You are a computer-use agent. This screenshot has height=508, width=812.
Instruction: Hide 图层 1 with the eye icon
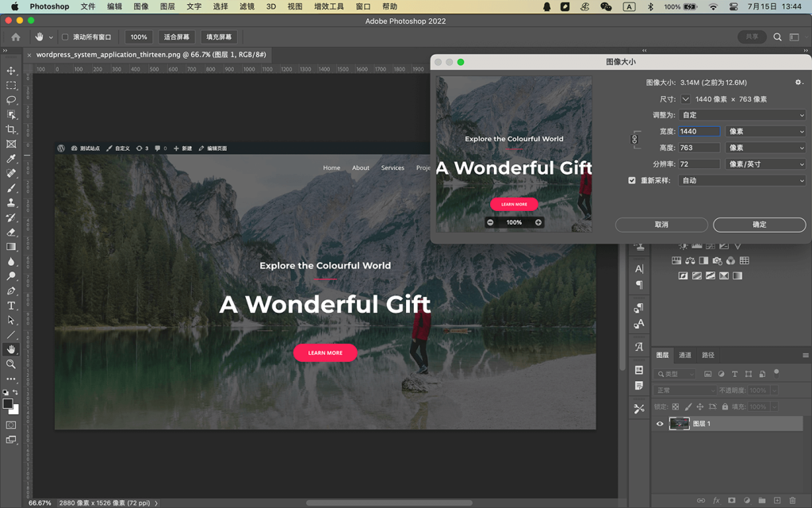click(x=660, y=424)
